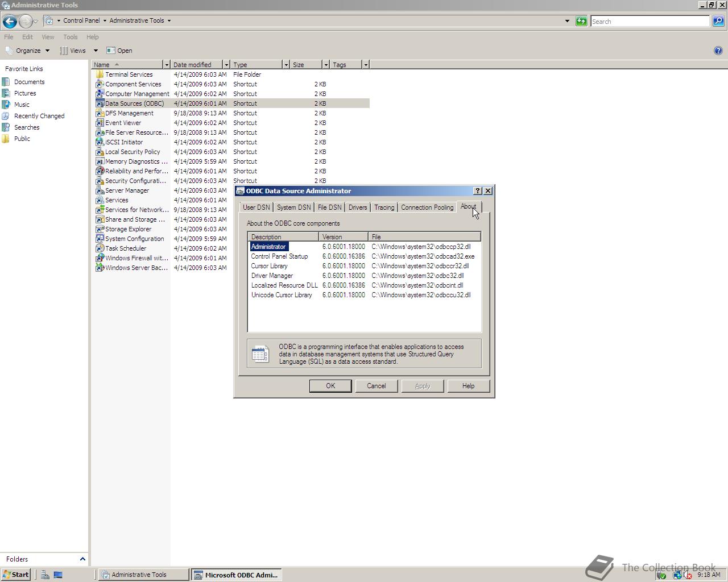Select the Local Security Policy icon
This screenshot has width=728, height=582.
coord(100,152)
